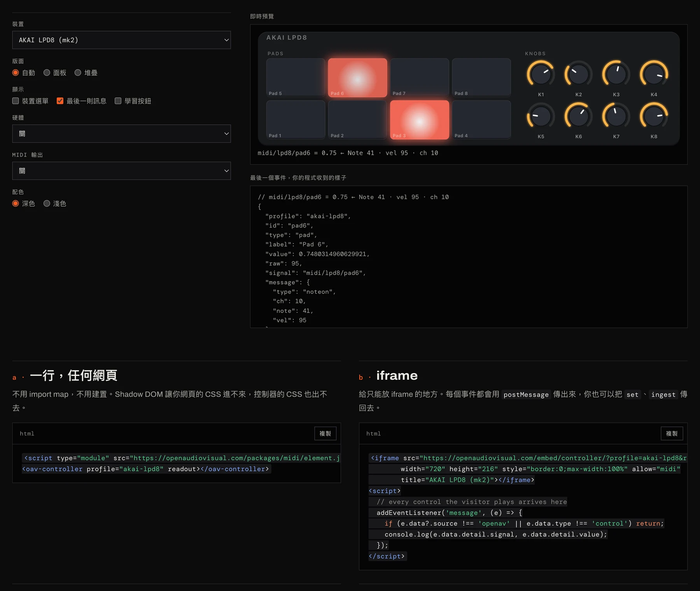Open the 硬體 dropdown
The width and height of the screenshot is (700, 591).
(121, 133)
